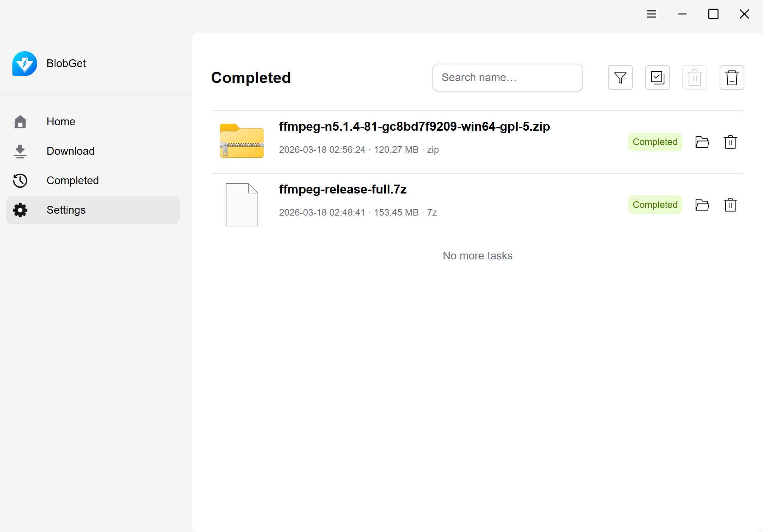
Task: Click the zip archive thumbnail icon
Action: 242,142
